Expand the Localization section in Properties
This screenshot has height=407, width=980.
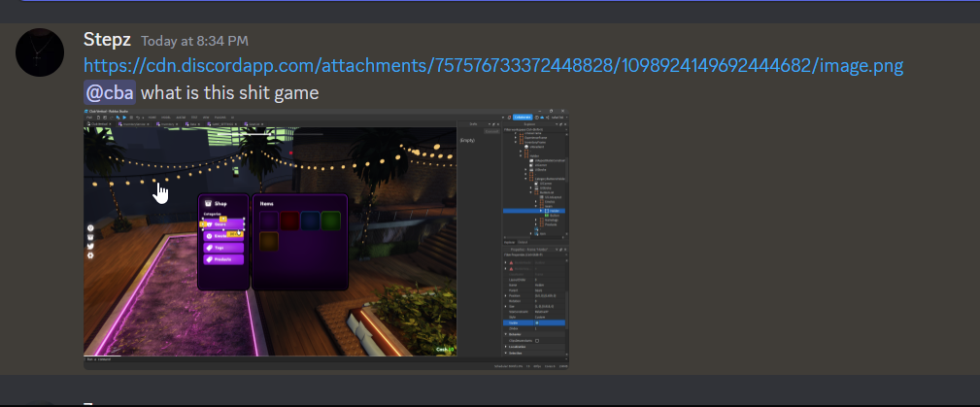505,347
